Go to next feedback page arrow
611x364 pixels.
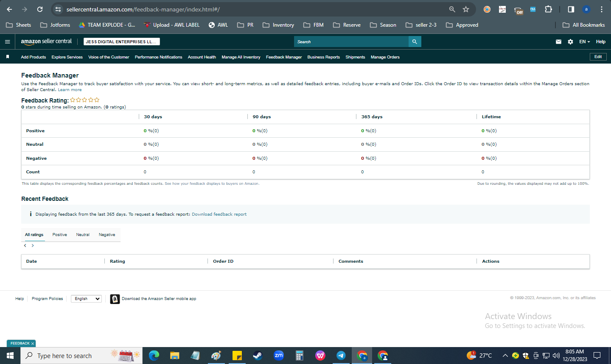pyautogui.click(x=33, y=245)
